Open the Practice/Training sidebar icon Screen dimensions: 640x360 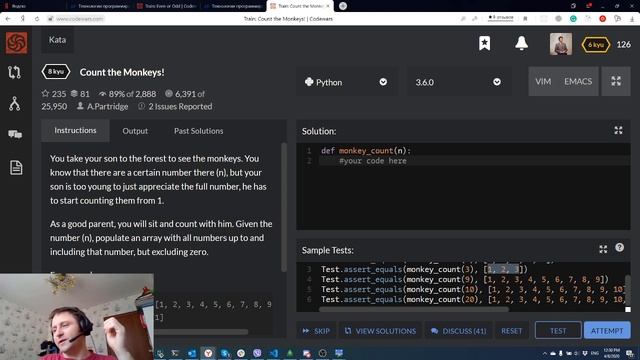pos(14,72)
